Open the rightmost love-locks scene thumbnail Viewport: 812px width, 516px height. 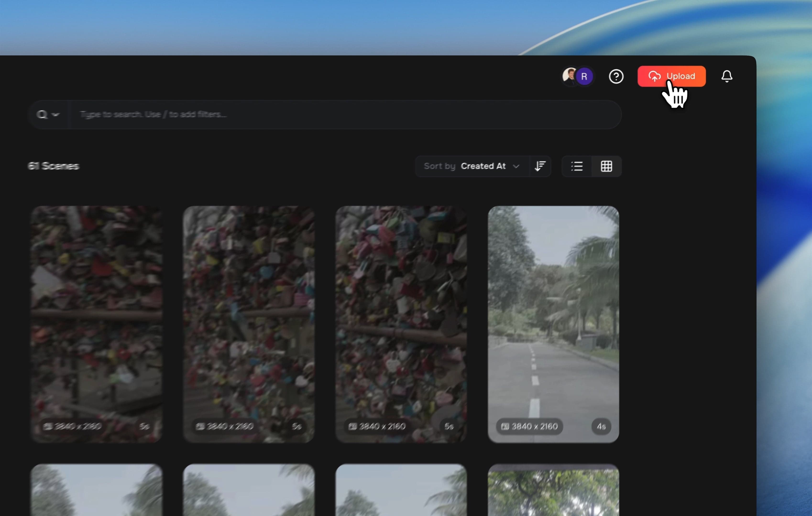(401, 324)
